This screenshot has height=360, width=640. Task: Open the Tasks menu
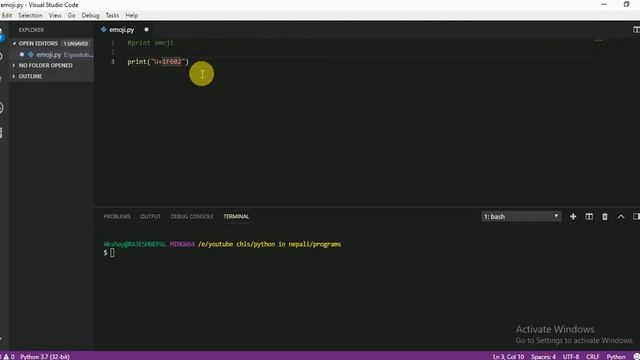click(112, 16)
